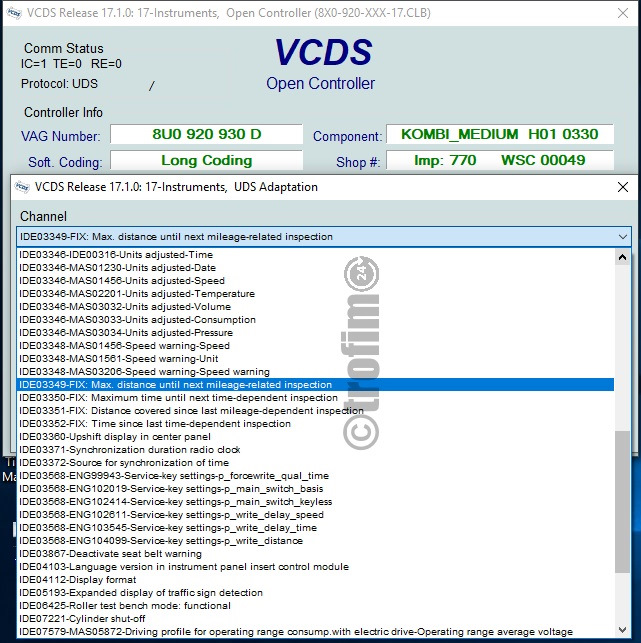Image resolution: width=641 pixels, height=643 pixels.
Task: Open the Channel combo box dropdown arrow
Action: (x=622, y=237)
